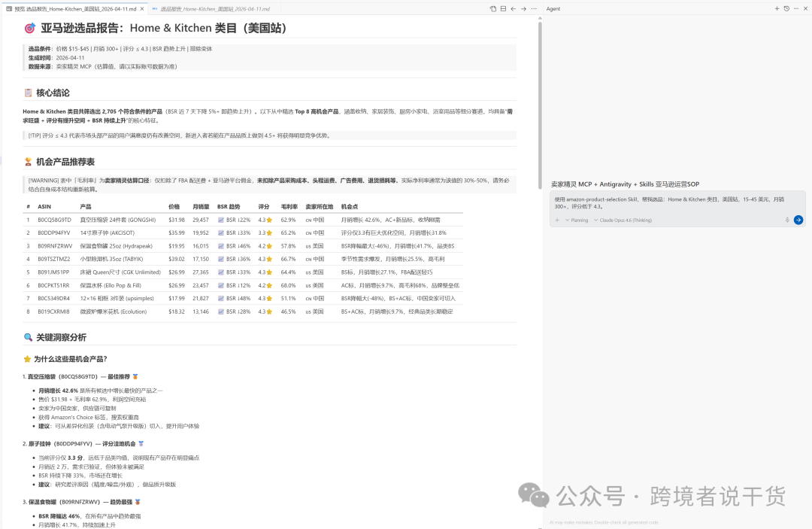Click heading 2. 原子挂钟 (B0DDP94FYV)
Viewport: 812px width, 529px height.
[83, 443]
